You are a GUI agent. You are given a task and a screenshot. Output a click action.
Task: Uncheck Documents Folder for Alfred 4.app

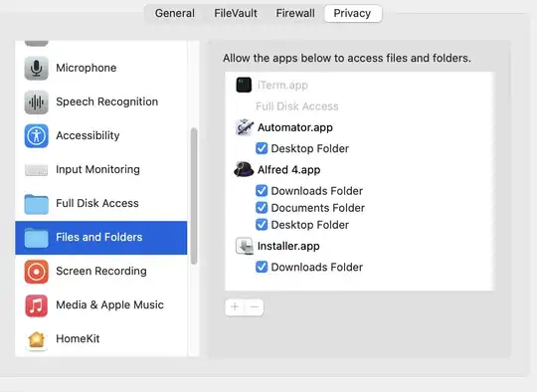click(x=262, y=207)
